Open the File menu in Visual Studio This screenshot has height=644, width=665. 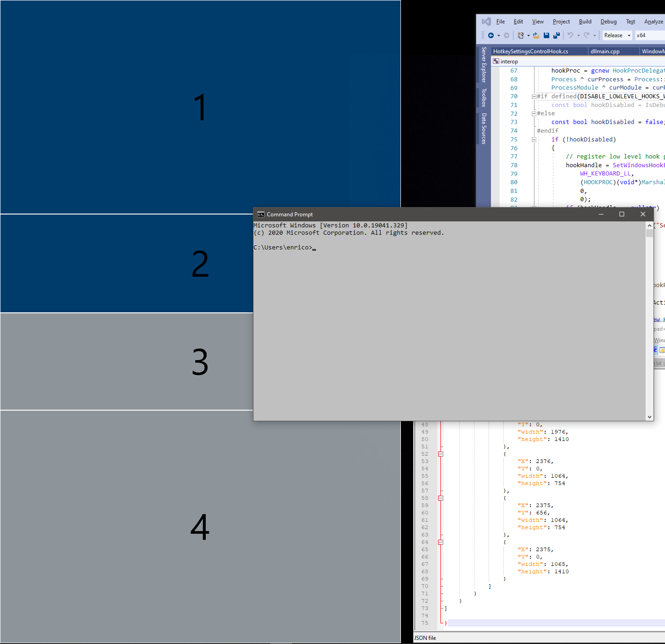coord(501,22)
